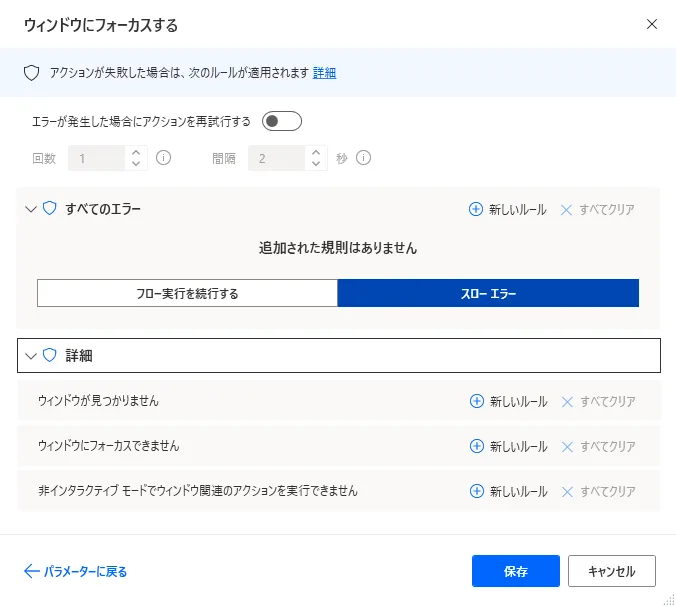
Task: Click the plus icon on ウィンドウにフォーカスできません row
Action: click(x=476, y=446)
